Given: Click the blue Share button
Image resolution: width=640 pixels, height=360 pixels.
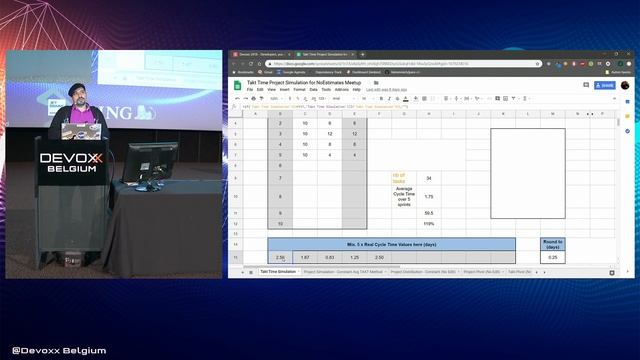Looking at the screenshot, I should (604, 85).
